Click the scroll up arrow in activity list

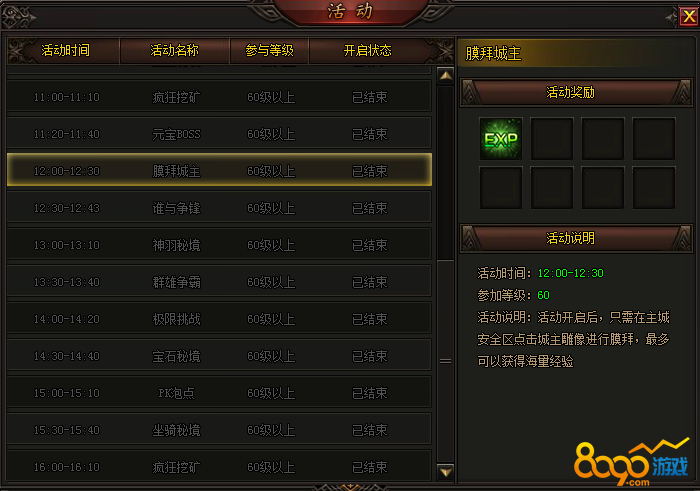pyautogui.click(x=446, y=76)
